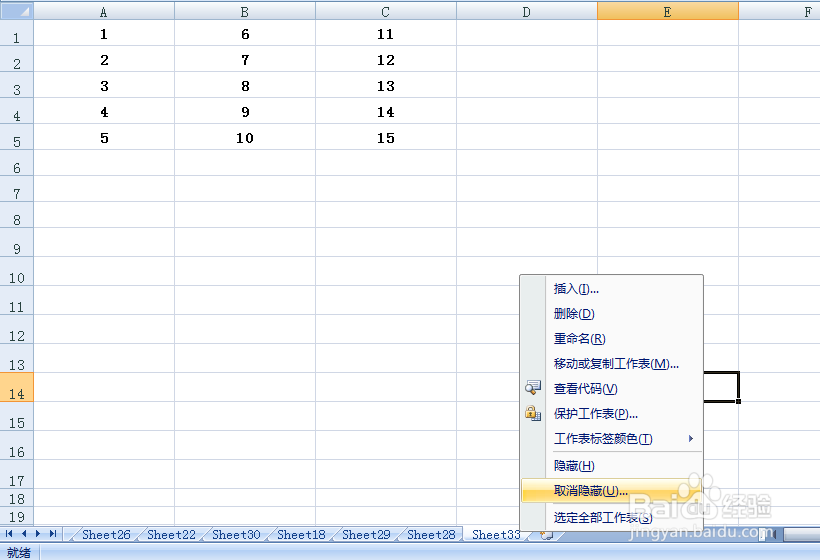This screenshot has width=820, height=560.
Task: Switch to the Sheet18 tab
Action: pos(301,534)
